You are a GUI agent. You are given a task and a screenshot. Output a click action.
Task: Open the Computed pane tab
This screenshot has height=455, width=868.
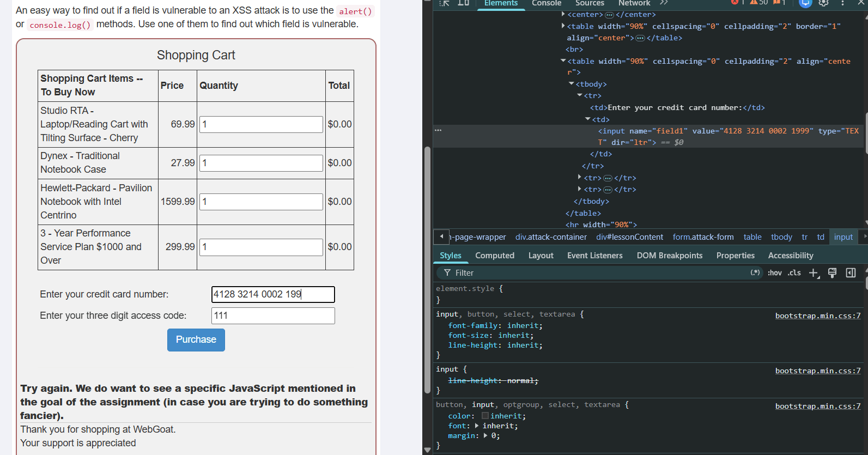pos(495,256)
